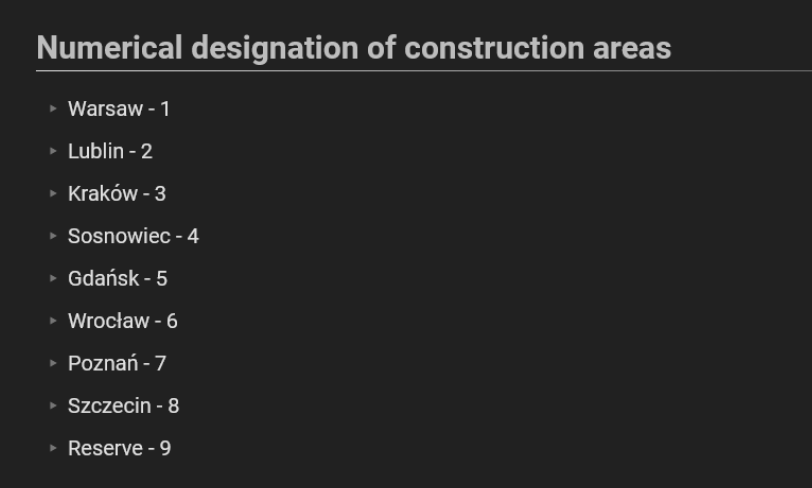Expand the triangle before Gdańsk - 5
The image size is (812, 488).
point(53,279)
